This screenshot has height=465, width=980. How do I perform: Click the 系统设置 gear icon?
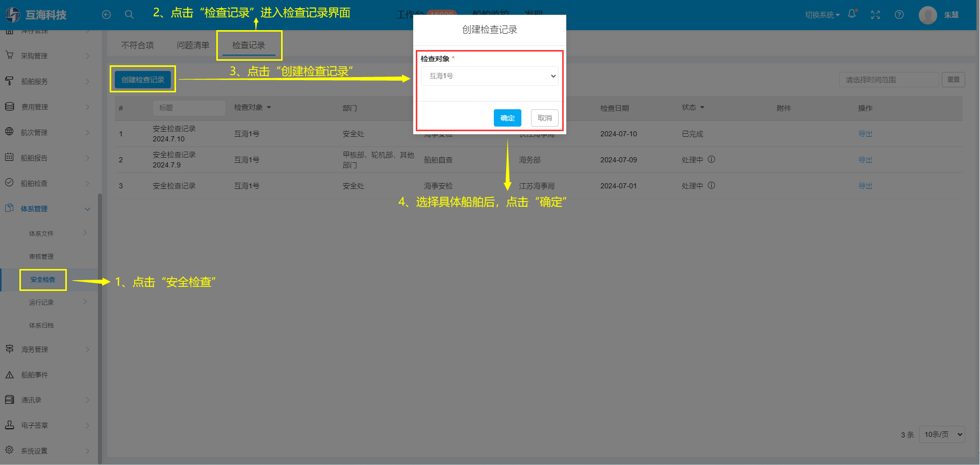[x=9, y=450]
